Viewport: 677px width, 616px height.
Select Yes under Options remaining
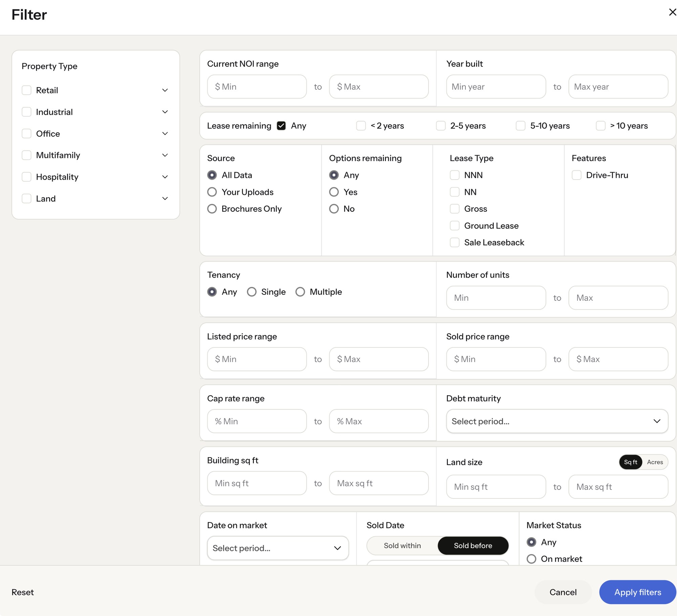[334, 192]
